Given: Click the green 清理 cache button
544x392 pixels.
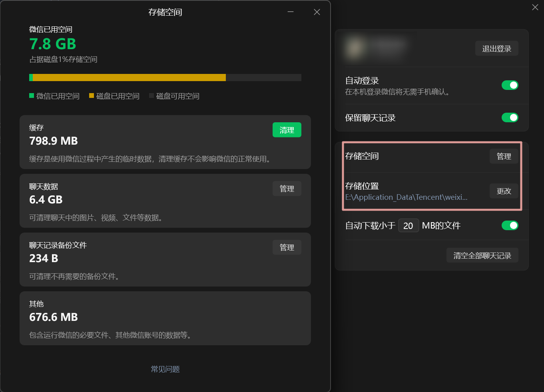Looking at the screenshot, I should point(287,130).
